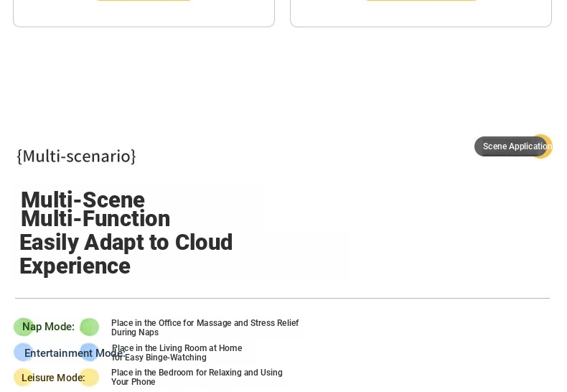This screenshot has height=392, width=567.
Task: Select the Nap Mode label
Action: (x=48, y=327)
